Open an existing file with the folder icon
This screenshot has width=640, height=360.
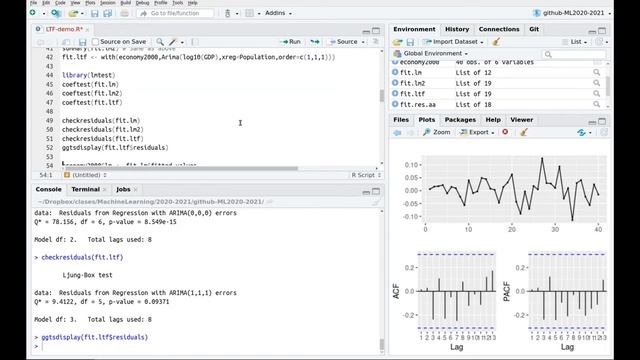click(x=73, y=13)
